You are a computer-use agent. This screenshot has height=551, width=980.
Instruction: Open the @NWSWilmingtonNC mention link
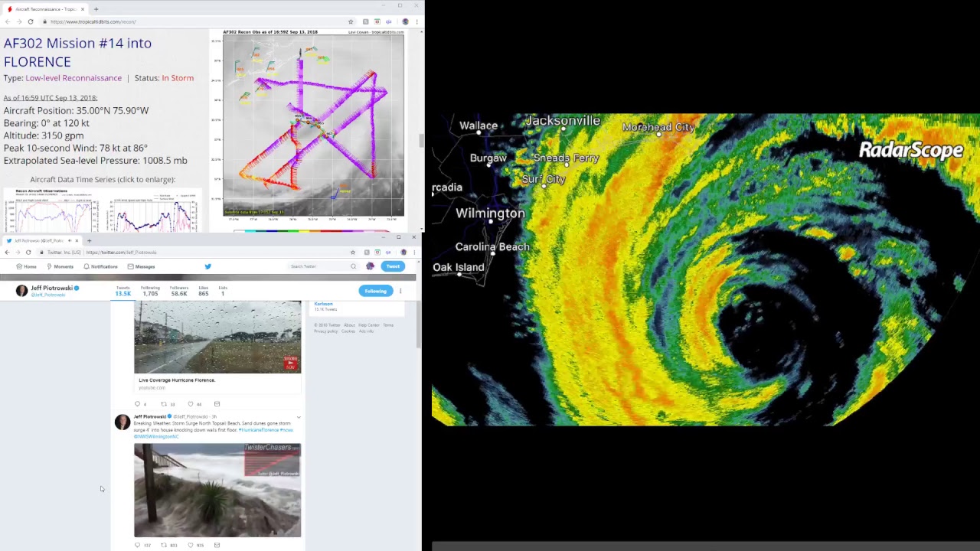coord(156,436)
